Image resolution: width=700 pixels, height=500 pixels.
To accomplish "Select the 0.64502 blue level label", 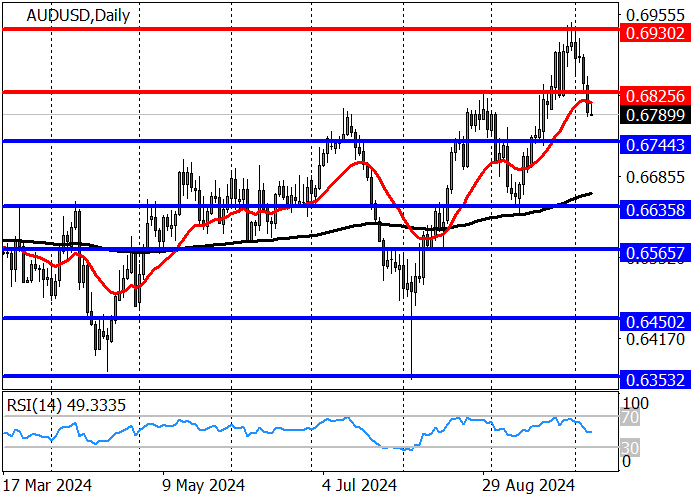I will pyautogui.click(x=655, y=322).
